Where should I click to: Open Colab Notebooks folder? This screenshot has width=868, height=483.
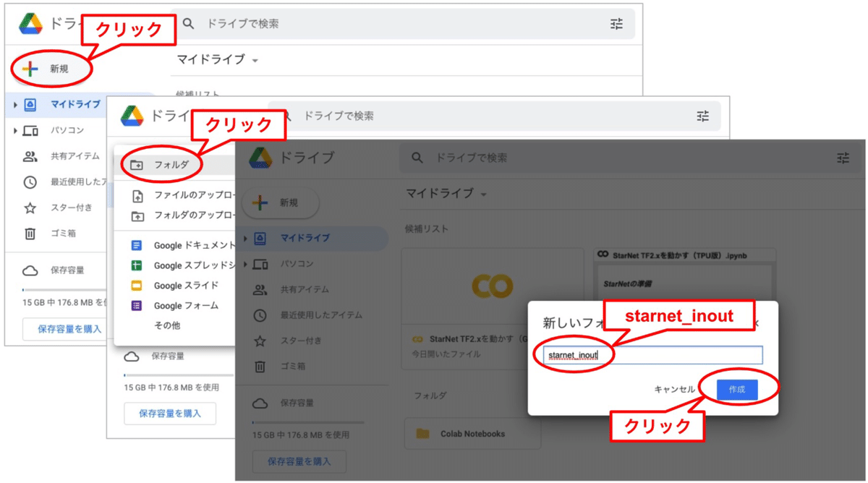472,434
